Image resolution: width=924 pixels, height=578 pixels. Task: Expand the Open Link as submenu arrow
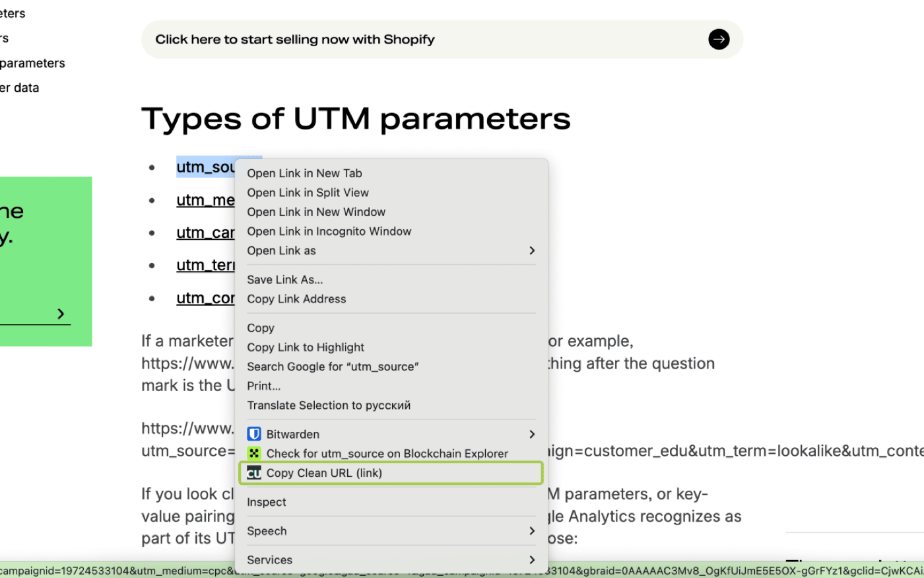point(532,250)
